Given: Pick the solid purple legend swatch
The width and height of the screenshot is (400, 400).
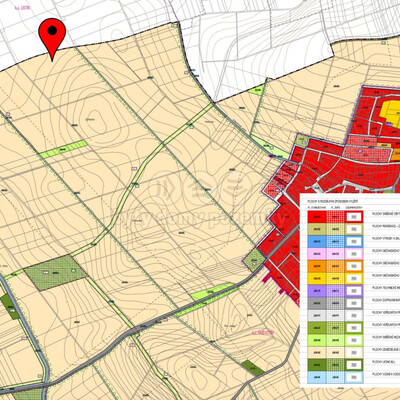Looking at the screenshot, I should click(317, 291).
